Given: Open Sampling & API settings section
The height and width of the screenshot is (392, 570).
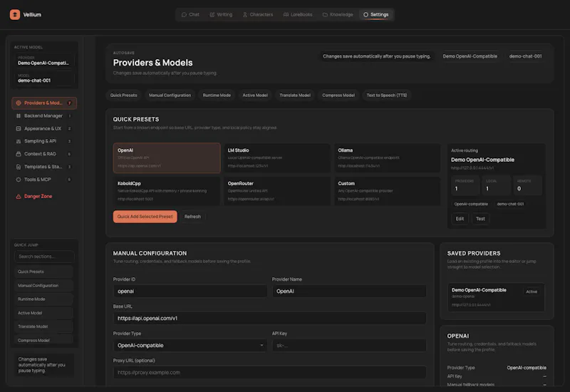Looking at the screenshot, I should 44,141.
